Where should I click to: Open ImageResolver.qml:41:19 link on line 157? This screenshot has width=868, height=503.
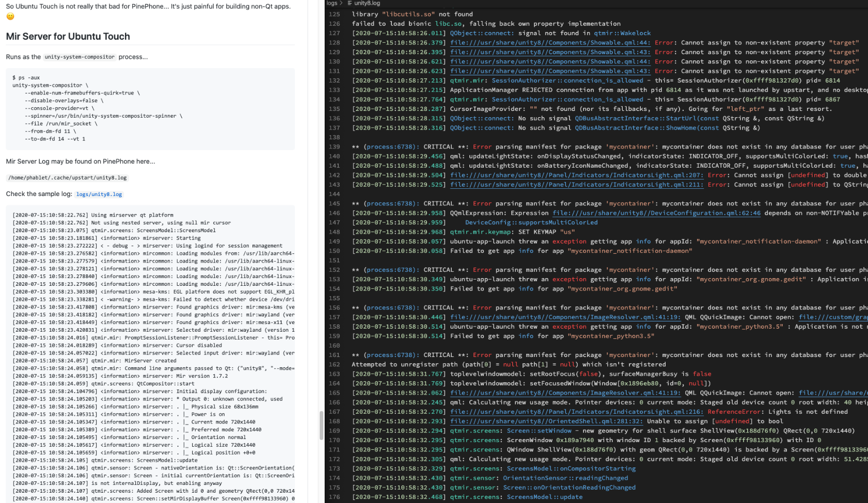click(565, 317)
